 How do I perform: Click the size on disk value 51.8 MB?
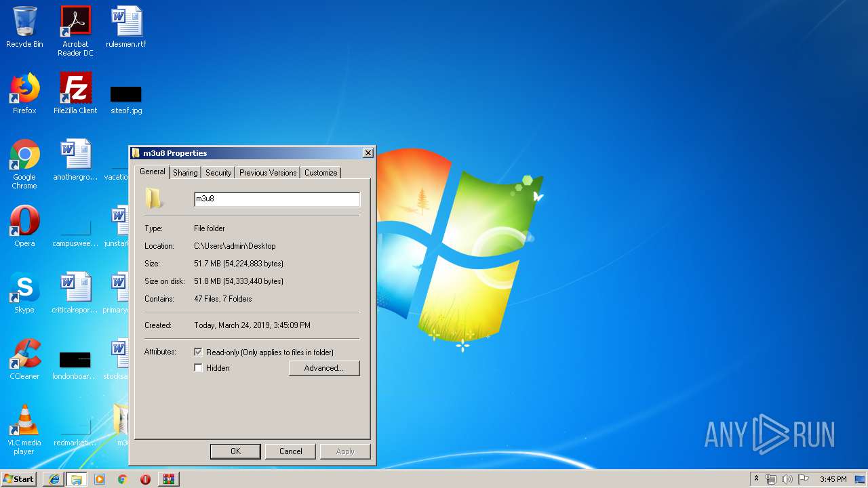point(239,281)
